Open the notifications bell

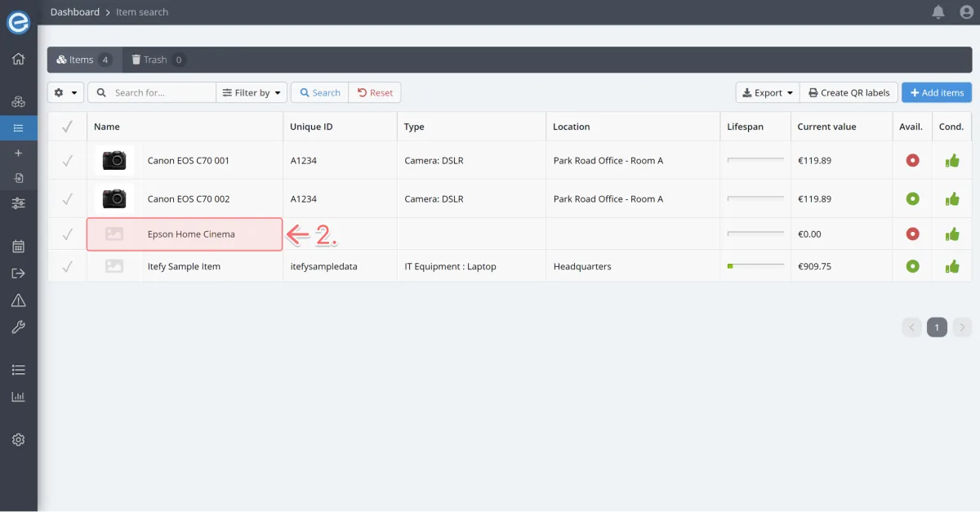(x=938, y=12)
